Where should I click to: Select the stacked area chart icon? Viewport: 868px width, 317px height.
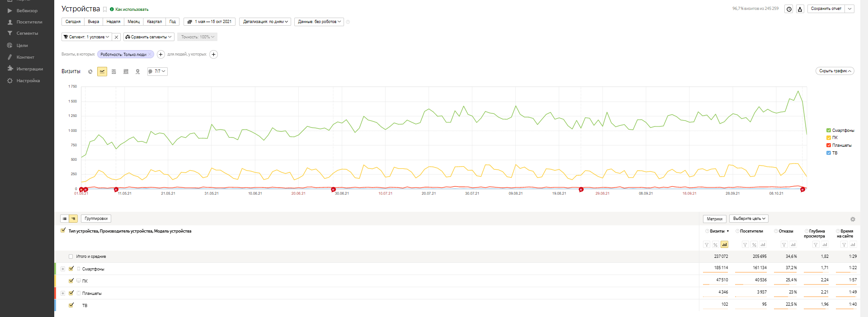coord(114,72)
